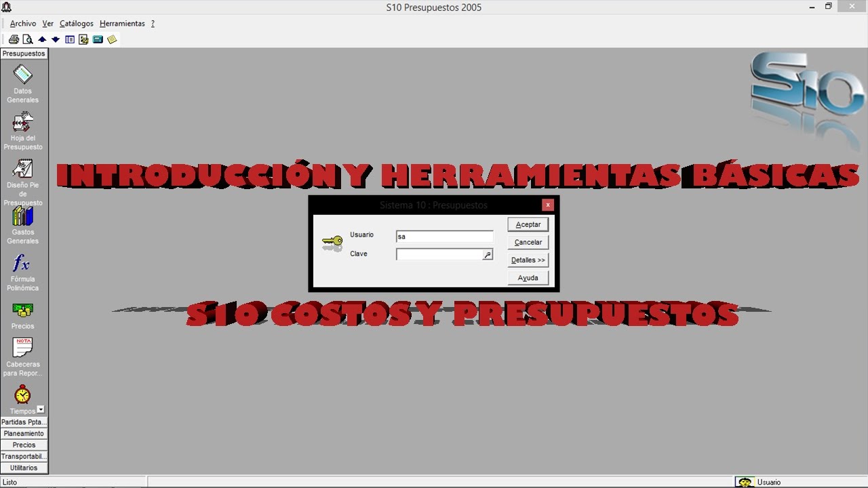The height and width of the screenshot is (488, 868).
Task: Open Gastos Generales in the sidebar
Action: click(x=23, y=226)
